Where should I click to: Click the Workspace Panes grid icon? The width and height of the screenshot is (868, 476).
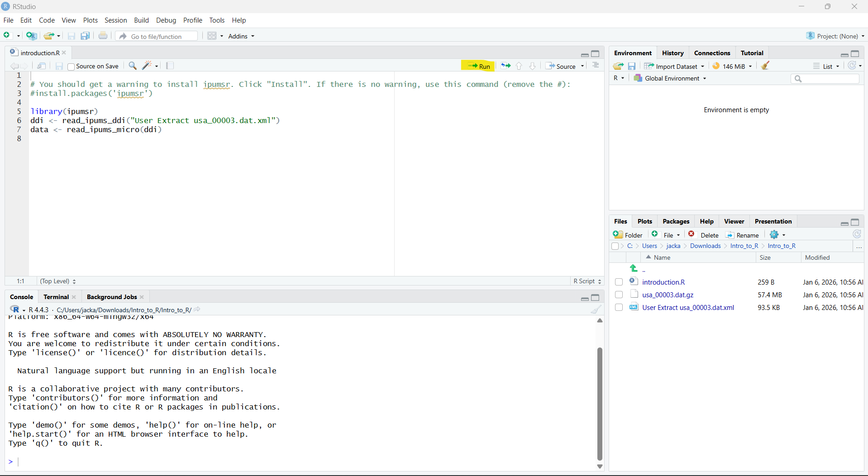point(212,36)
